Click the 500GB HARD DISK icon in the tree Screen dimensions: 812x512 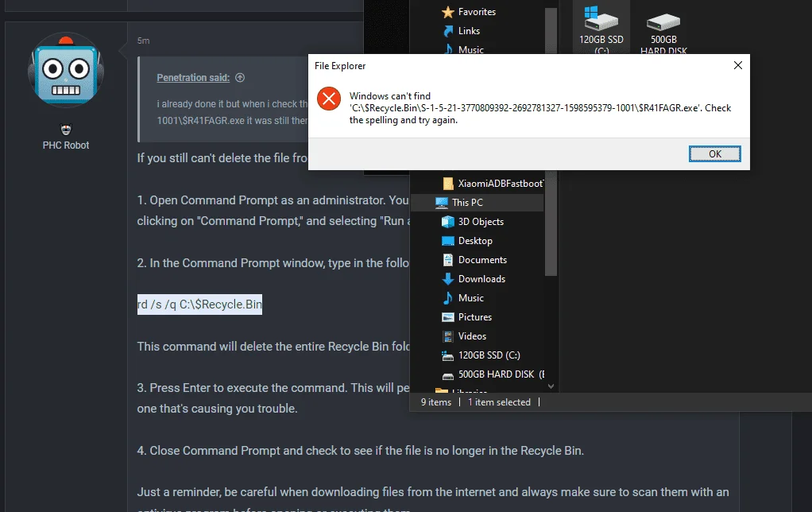[x=448, y=375]
